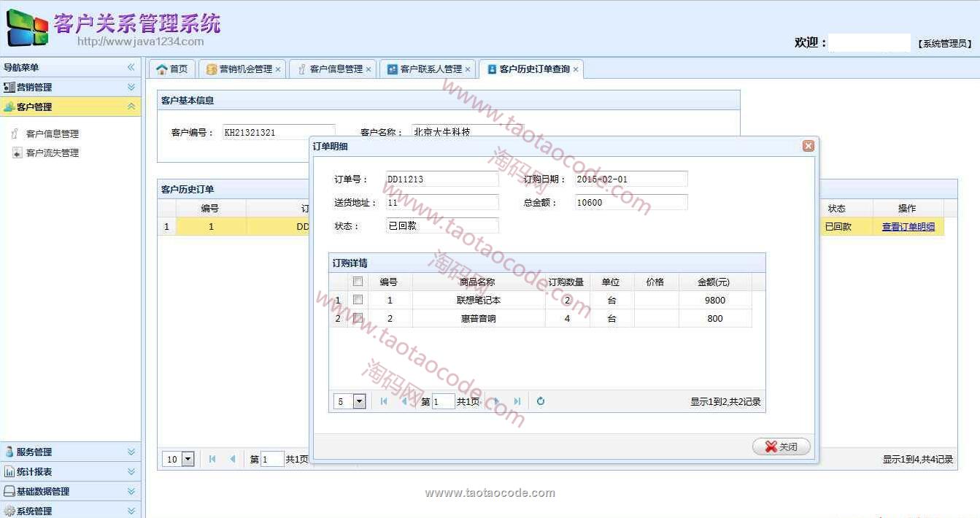
Task: Check the box for 联想笔记本 row
Action: [x=358, y=300]
